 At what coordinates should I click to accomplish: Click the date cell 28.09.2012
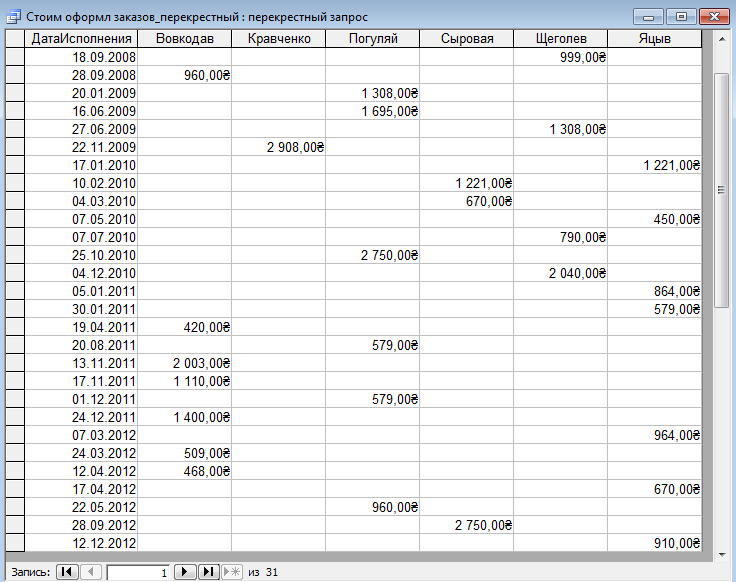(81, 525)
